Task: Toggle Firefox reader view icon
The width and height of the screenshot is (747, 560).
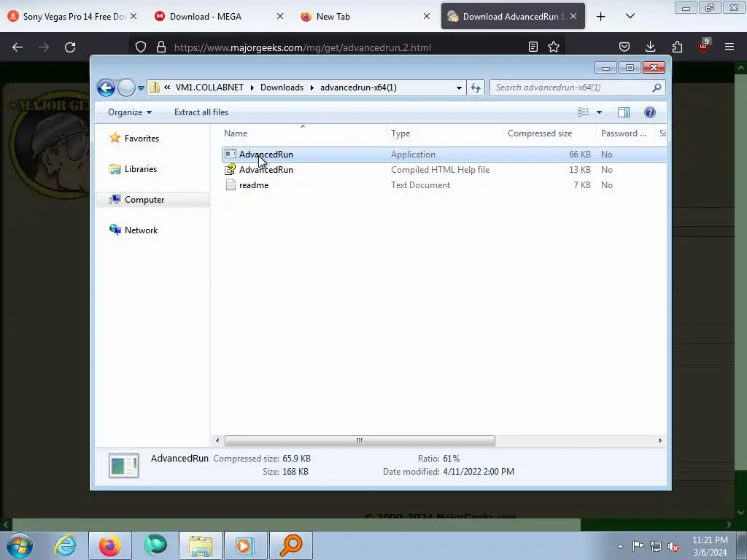Action: [533, 47]
